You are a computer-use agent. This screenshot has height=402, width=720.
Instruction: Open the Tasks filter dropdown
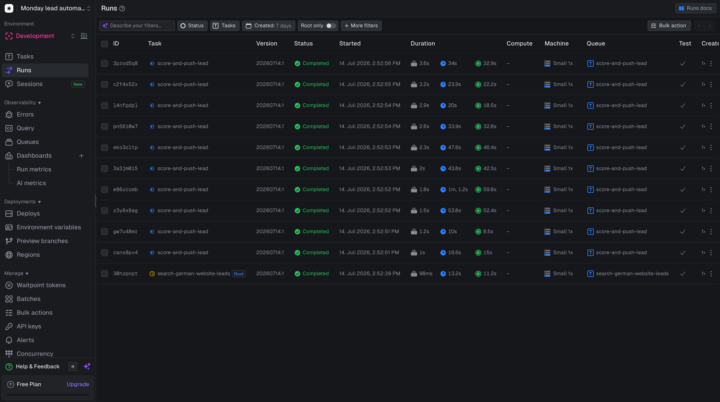click(x=225, y=26)
